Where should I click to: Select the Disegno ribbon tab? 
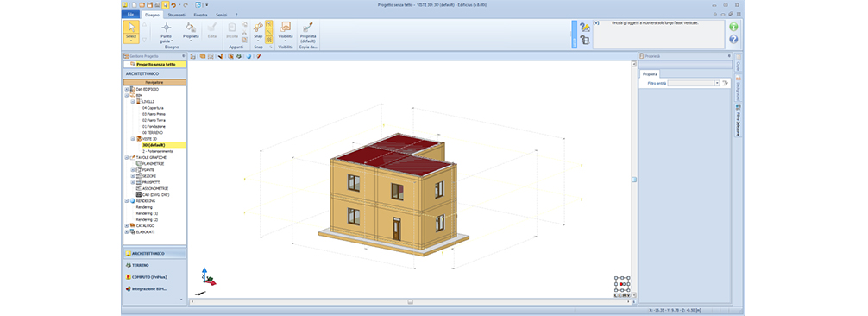(x=151, y=15)
